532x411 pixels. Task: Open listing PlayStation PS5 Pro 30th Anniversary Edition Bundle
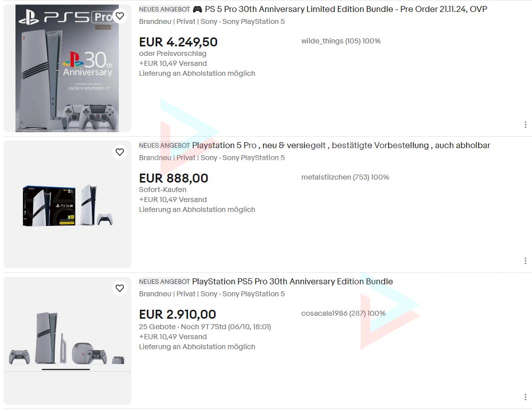point(292,281)
